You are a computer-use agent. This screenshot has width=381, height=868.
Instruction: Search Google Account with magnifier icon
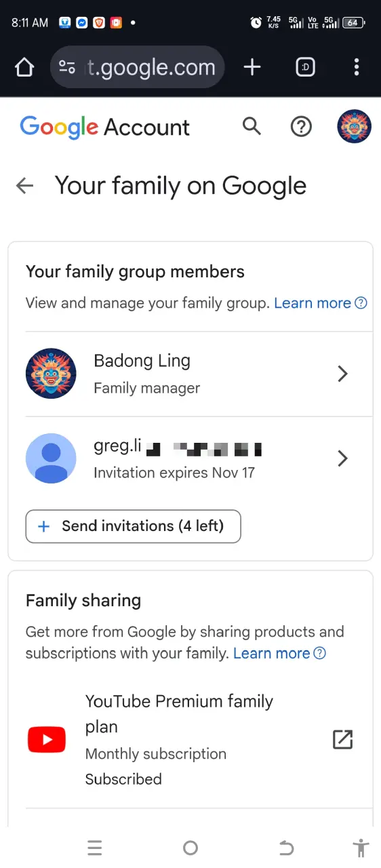coord(252,126)
